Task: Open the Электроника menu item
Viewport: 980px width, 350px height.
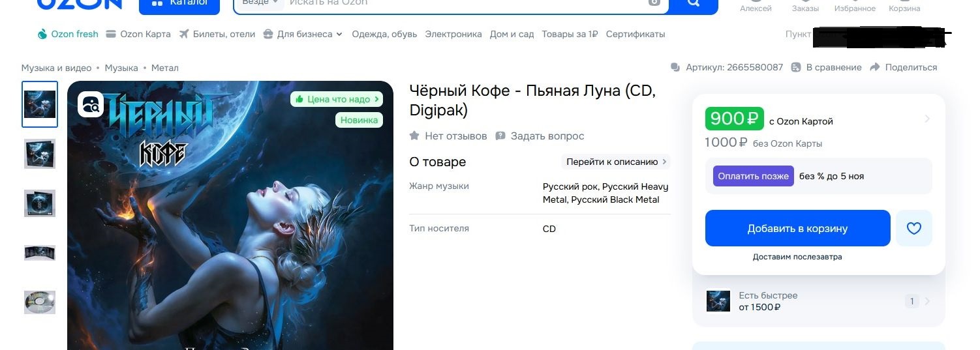Action: (453, 34)
